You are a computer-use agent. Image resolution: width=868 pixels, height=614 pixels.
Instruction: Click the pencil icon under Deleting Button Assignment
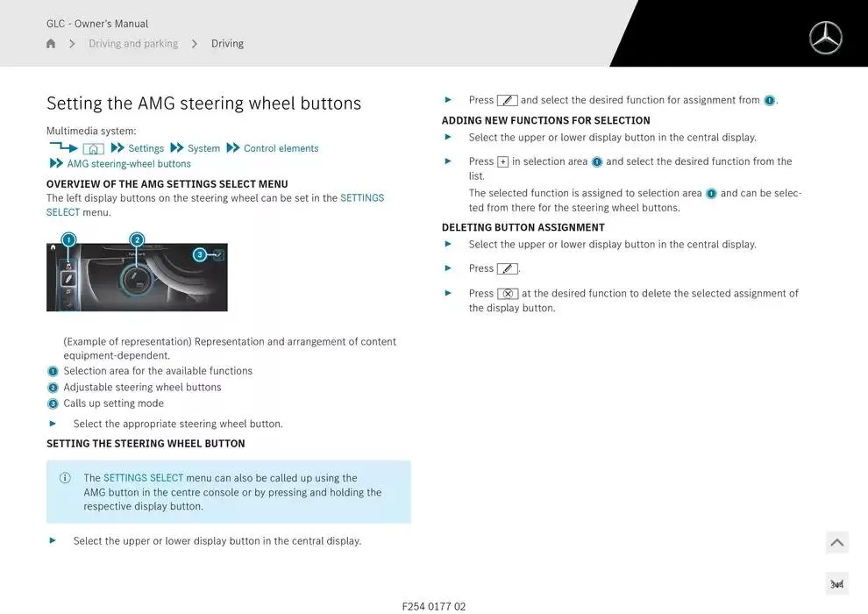click(x=507, y=268)
